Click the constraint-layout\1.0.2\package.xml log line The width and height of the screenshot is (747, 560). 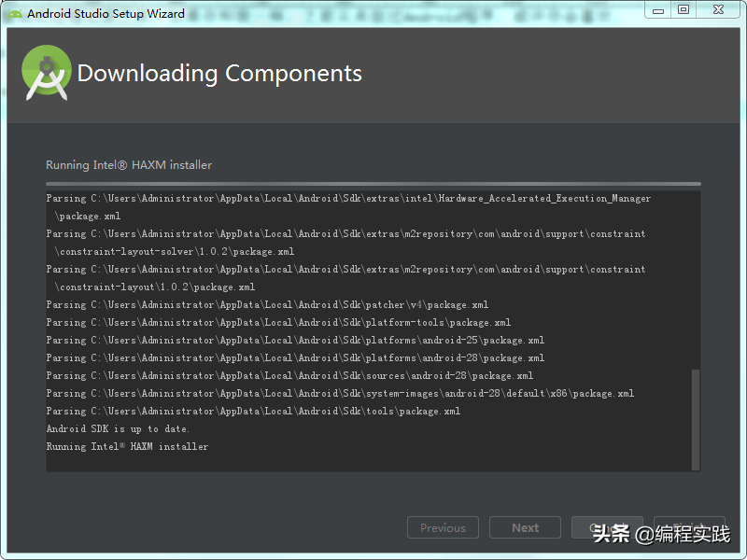[345, 278]
